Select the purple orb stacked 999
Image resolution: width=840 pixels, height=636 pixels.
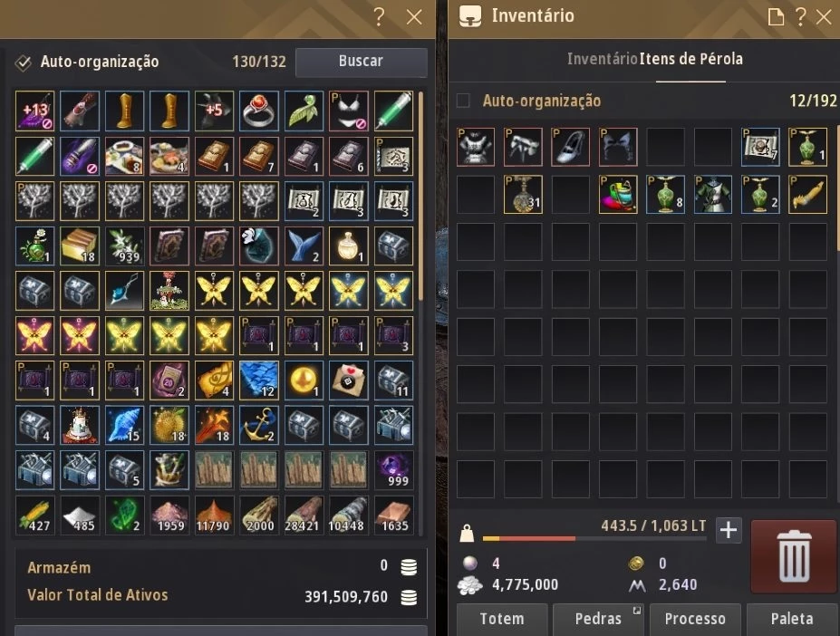394,470
